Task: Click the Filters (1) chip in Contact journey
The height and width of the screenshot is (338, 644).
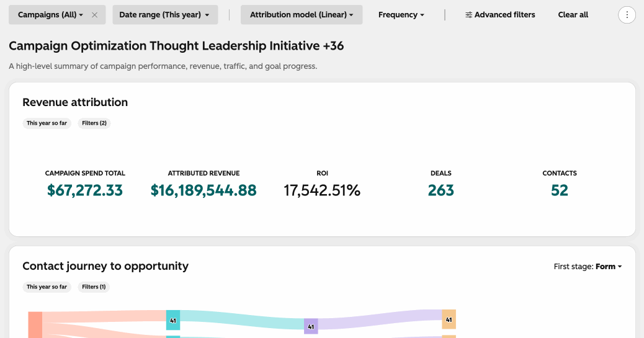Action: pyautogui.click(x=94, y=287)
